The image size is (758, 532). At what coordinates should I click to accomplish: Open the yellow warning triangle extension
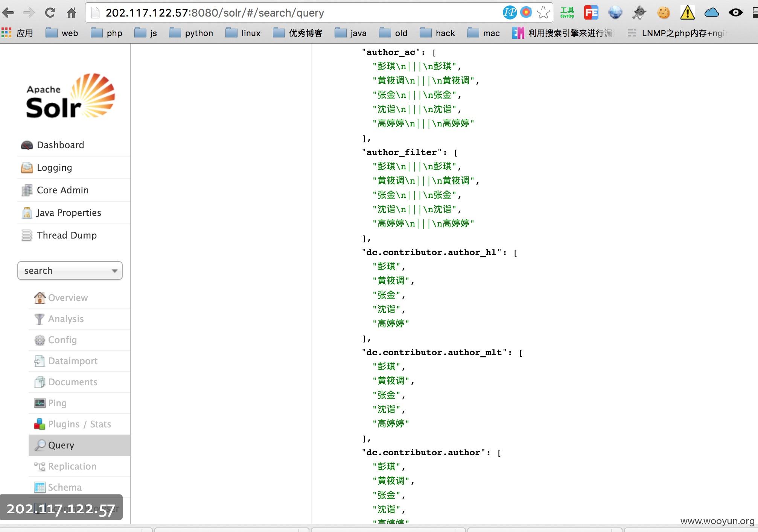point(687,12)
